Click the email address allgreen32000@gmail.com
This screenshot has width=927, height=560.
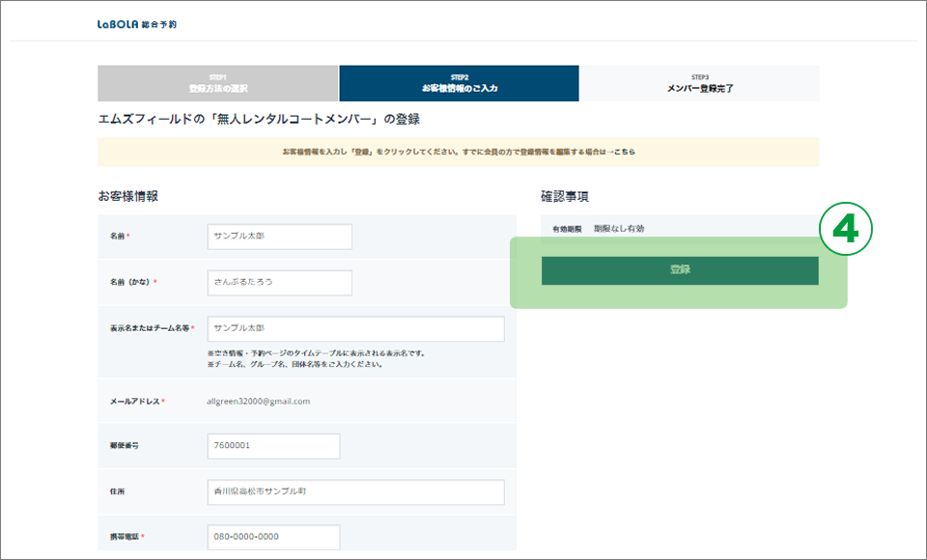tap(259, 401)
